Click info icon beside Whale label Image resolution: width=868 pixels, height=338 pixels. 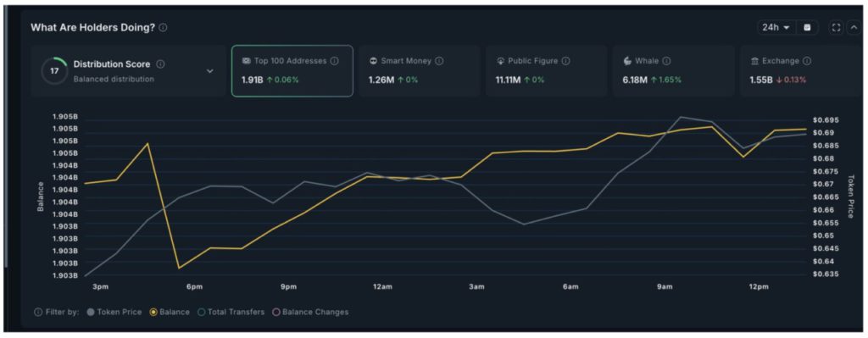(x=666, y=61)
